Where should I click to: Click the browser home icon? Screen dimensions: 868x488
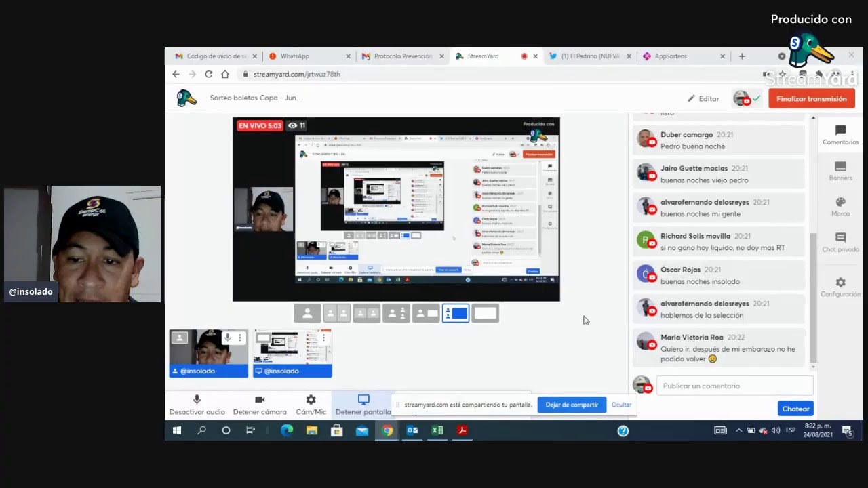click(225, 75)
